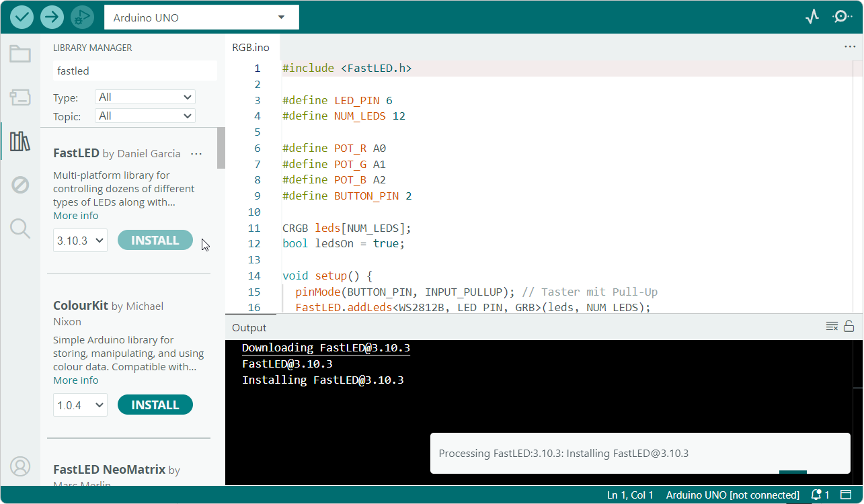Select the RGB.ino editor tab
The height and width of the screenshot is (504, 864).
click(251, 48)
